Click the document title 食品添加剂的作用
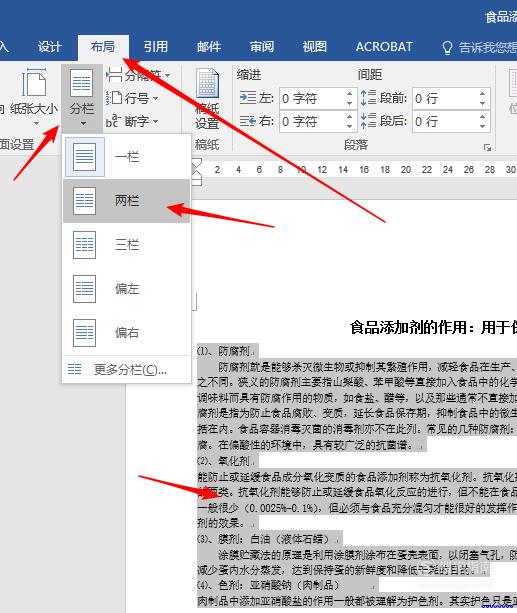Image resolution: width=517 pixels, height=613 pixels. click(408, 327)
